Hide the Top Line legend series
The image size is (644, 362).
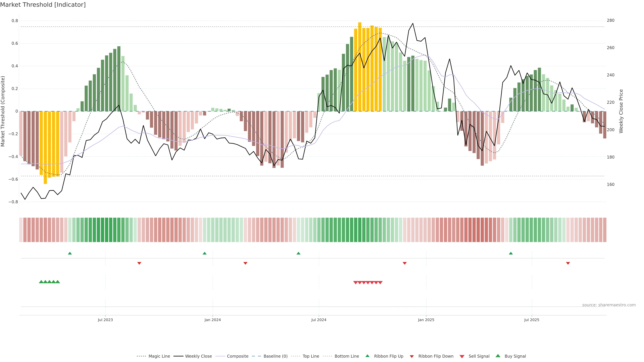pos(311,356)
